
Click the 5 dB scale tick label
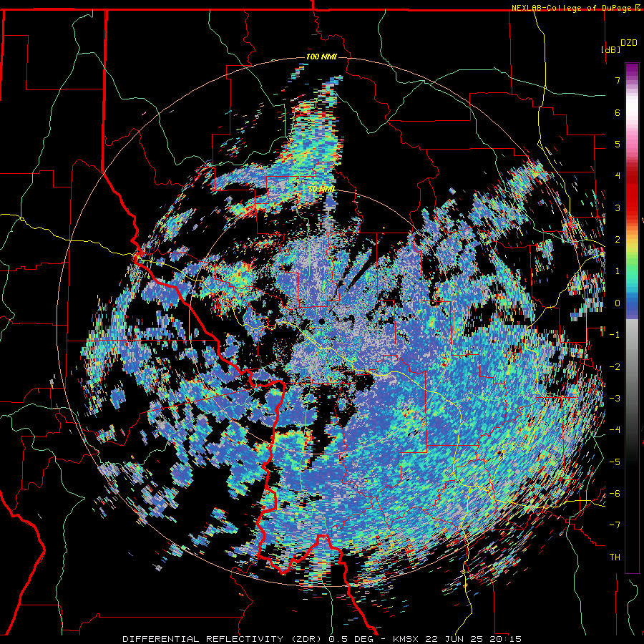[x=618, y=144]
